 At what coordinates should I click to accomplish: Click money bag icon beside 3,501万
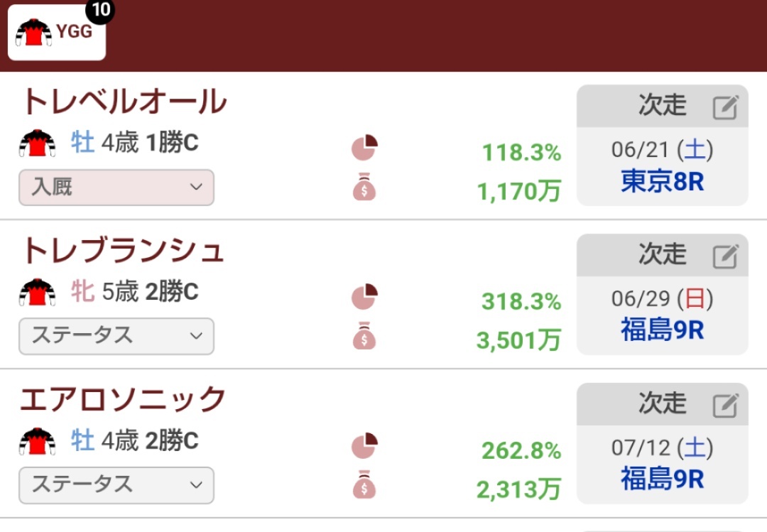point(364,336)
